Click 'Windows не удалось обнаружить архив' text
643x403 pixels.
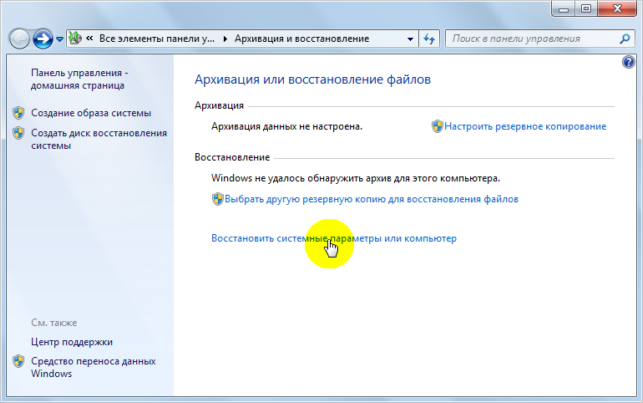[x=356, y=178]
